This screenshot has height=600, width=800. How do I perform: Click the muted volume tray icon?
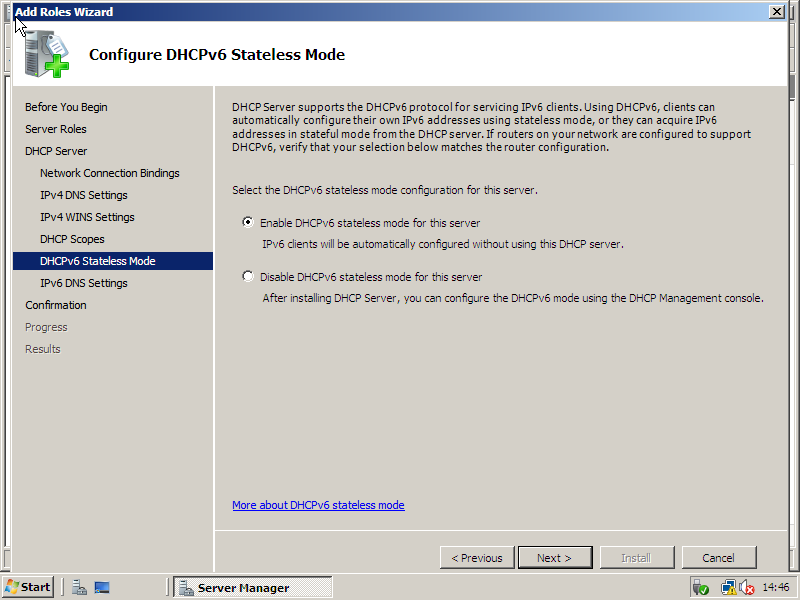tap(745, 588)
